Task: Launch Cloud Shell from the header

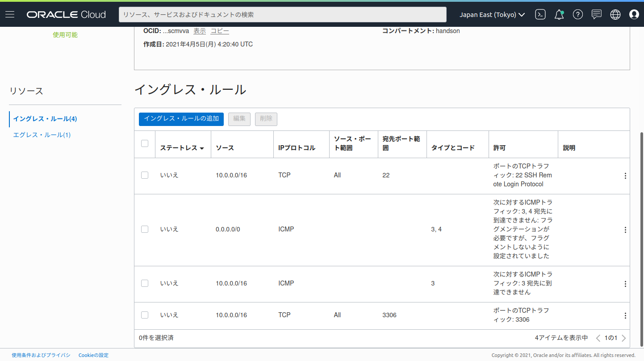Action: tap(540, 15)
